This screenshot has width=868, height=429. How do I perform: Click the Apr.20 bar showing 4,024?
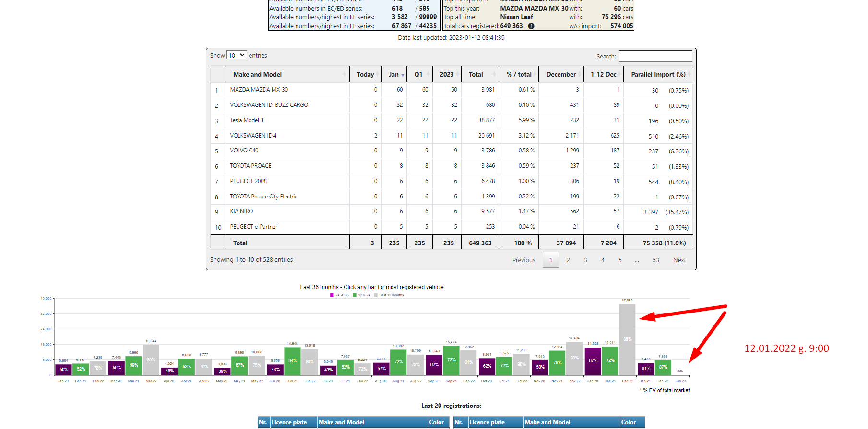pos(169,371)
